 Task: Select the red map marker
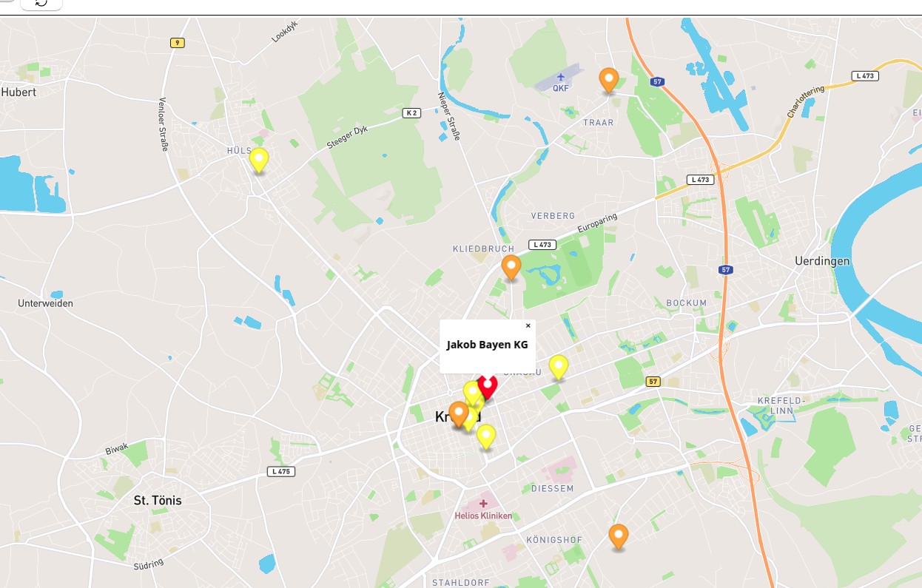pos(487,388)
